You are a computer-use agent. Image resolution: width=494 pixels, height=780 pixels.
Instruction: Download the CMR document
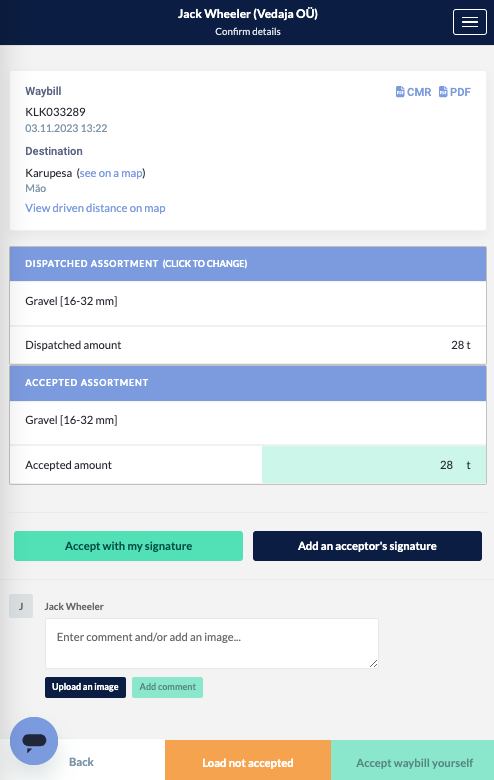tap(413, 92)
